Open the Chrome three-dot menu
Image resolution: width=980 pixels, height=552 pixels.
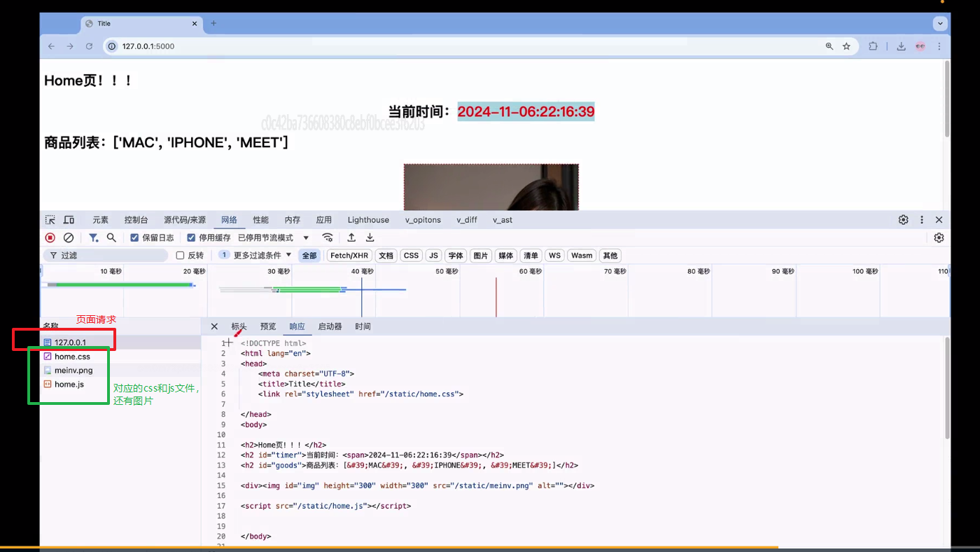coord(939,46)
